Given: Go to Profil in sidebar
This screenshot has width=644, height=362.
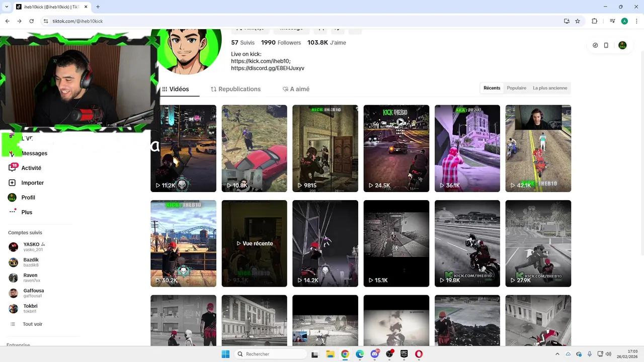Looking at the screenshot, I should 28,198.
